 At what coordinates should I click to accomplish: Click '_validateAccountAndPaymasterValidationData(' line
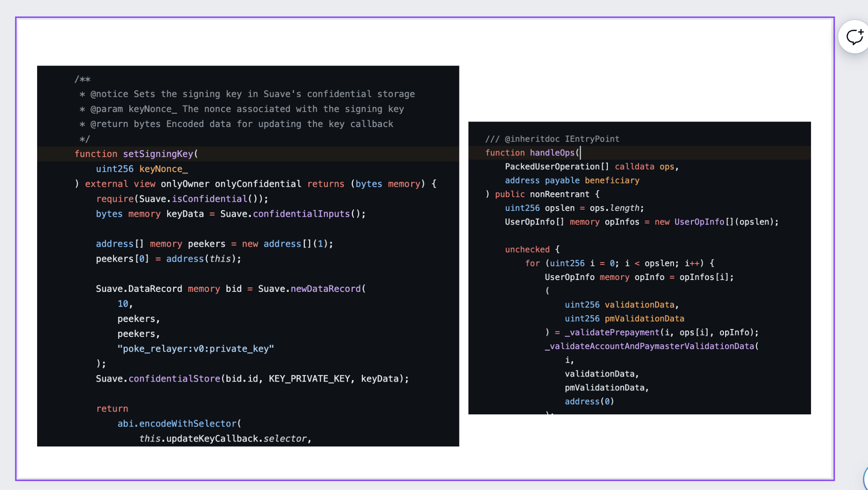click(x=652, y=346)
